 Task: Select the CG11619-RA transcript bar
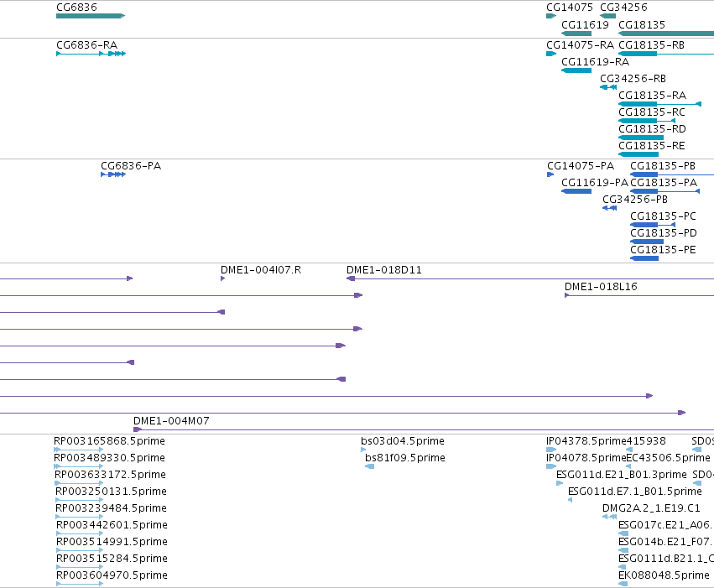(576, 70)
